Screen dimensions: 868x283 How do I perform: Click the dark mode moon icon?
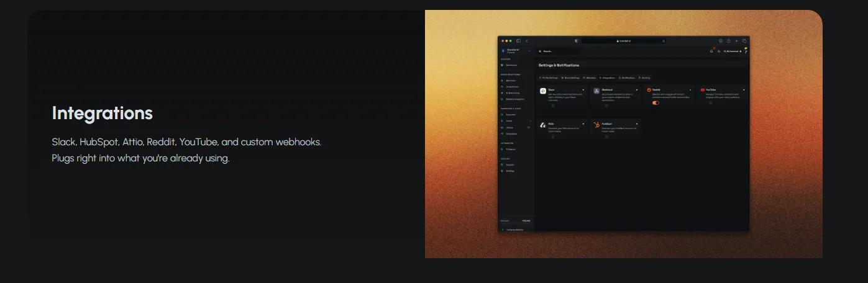click(719, 52)
